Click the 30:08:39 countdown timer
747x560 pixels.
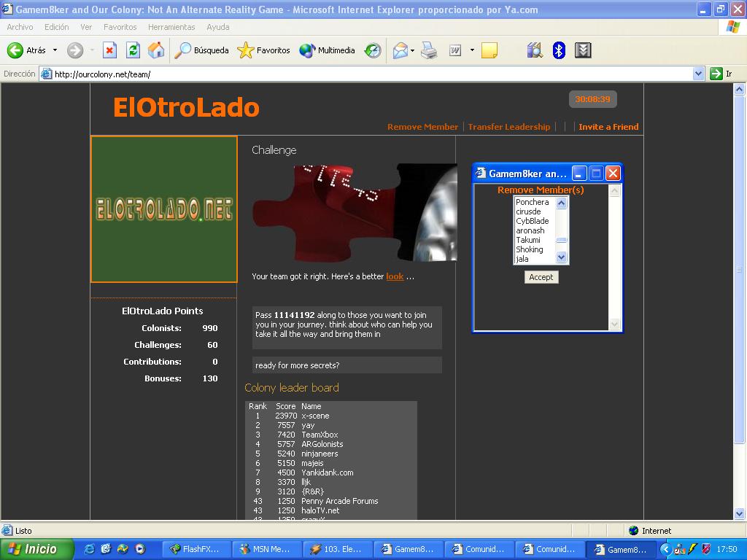point(592,99)
